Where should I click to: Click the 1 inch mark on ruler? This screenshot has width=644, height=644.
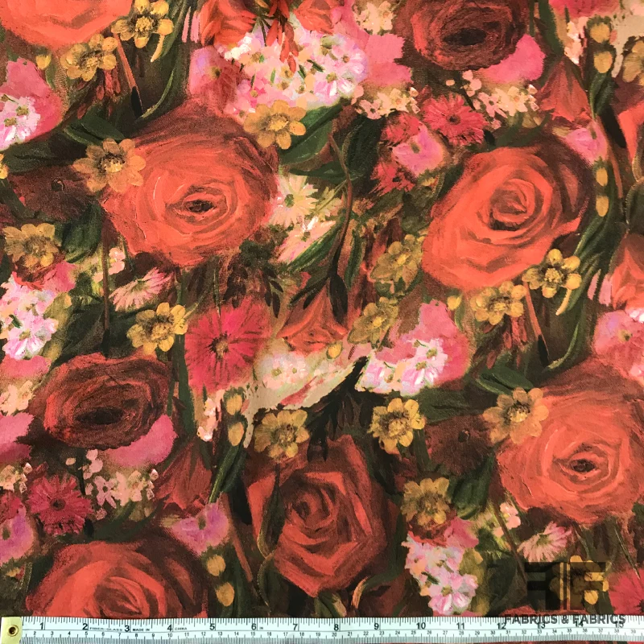42,626
